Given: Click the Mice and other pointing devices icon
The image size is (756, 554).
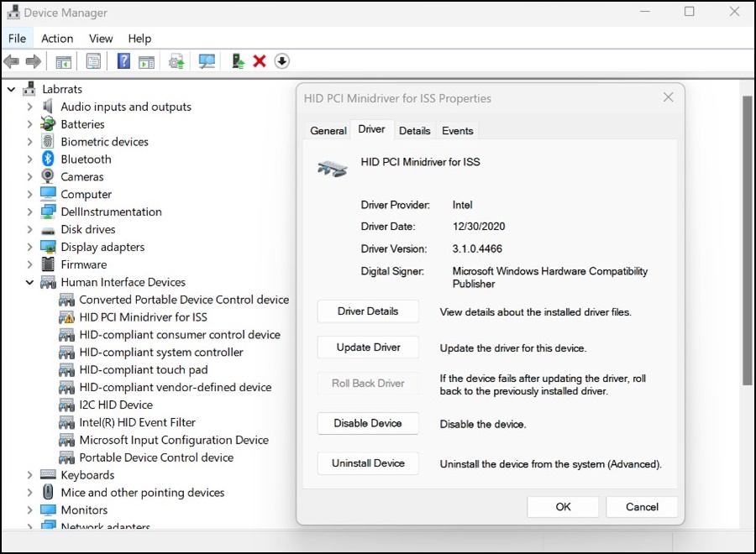Looking at the screenshot, I should click(48, 492).
